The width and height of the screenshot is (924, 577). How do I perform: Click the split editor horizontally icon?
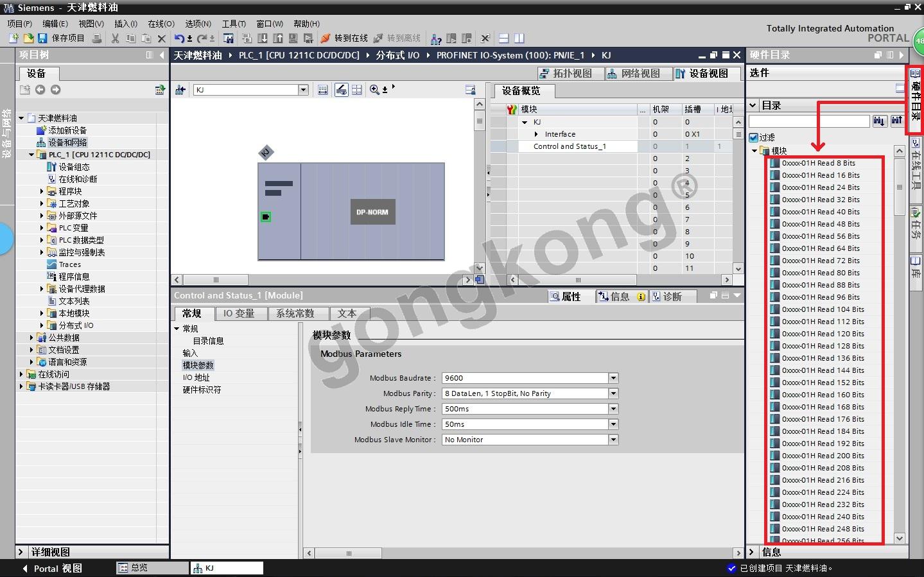coord(504,39)
